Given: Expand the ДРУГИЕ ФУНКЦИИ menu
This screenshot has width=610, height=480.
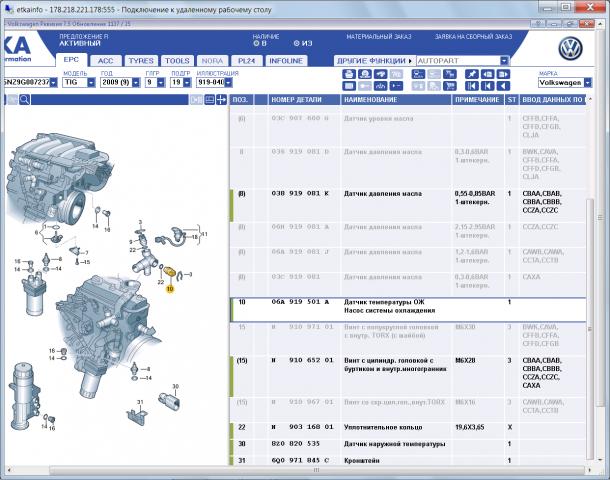Looking at the screenshot, I should tap(374, 61).
